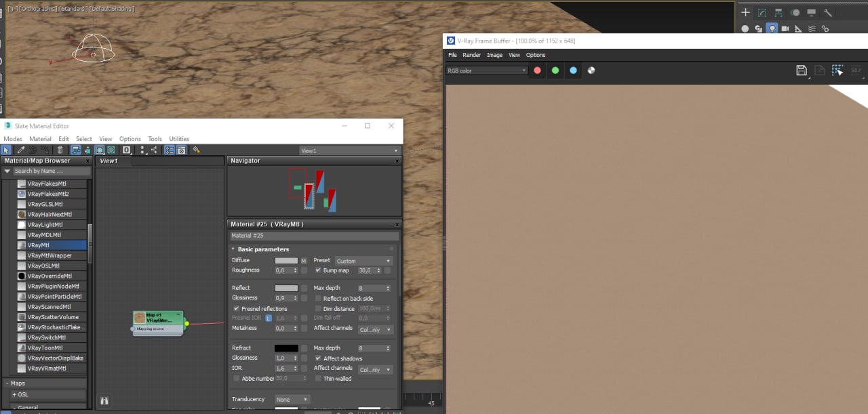The width and height of the screenshot is (868, 414).
Task: Click Lay Out All vertical icon
Action: [x=142, y=150]
